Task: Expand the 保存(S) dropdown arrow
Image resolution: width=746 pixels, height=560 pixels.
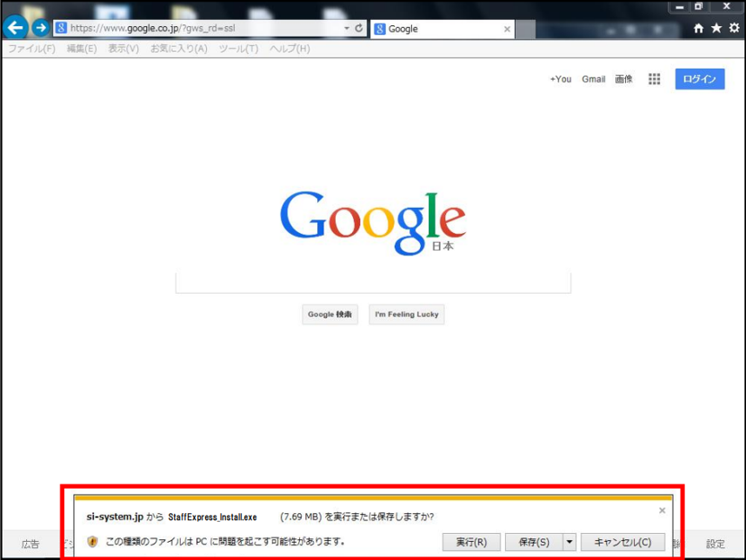Action: [x=569, y=542]
